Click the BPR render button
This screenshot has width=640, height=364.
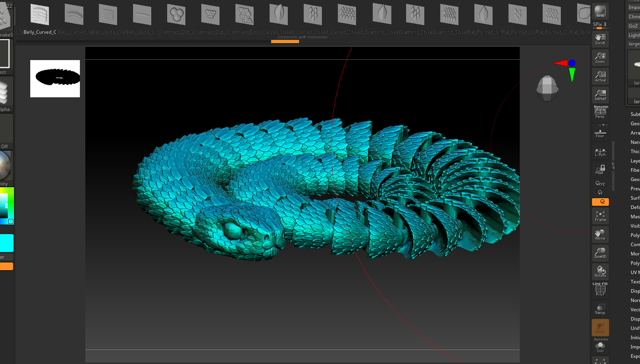click(600, 11)
